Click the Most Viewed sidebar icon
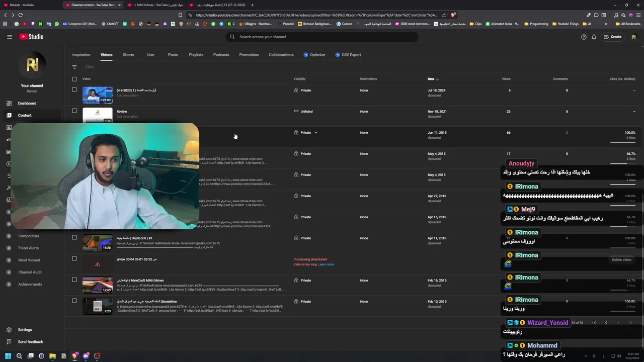Image resolution: width=644 pixels, height=362 pixels. [x=9, y=260]
